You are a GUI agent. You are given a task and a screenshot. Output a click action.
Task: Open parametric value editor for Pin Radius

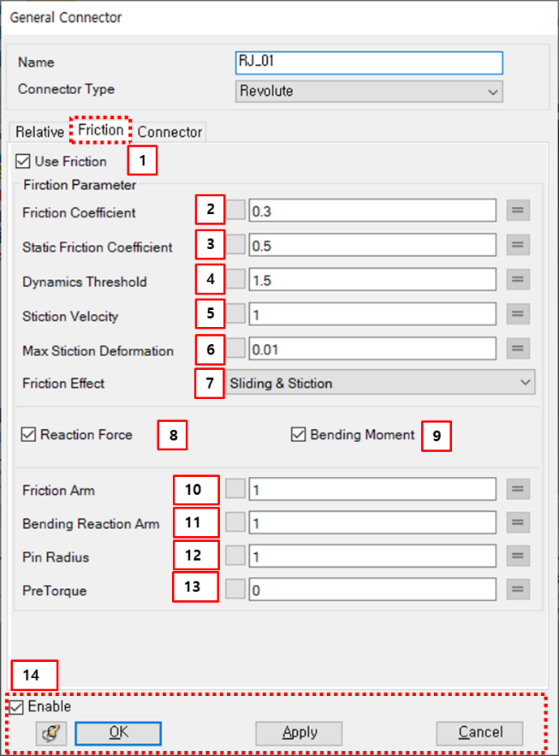[518, 555]
